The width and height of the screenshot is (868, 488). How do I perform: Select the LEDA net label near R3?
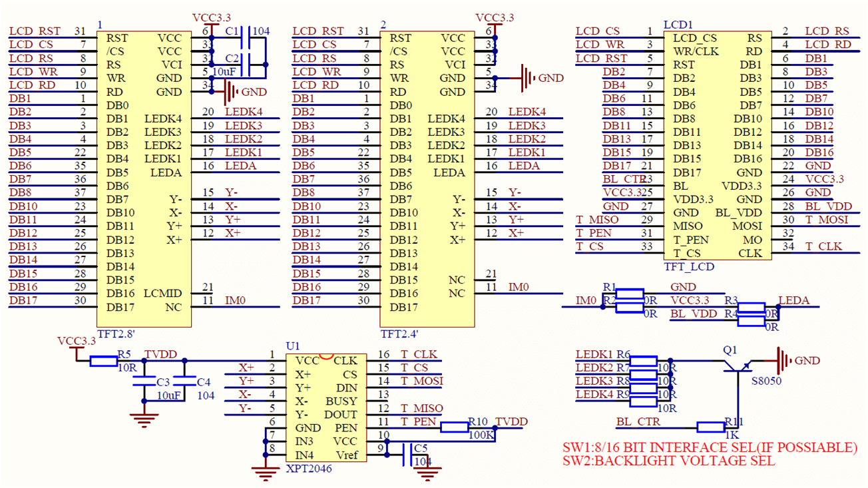click(795, 300)
